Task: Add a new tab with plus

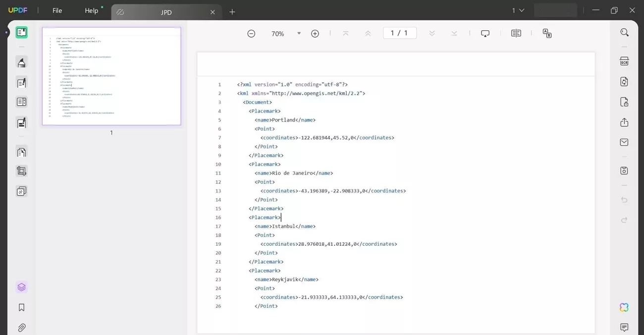Action: coord(232,12)
